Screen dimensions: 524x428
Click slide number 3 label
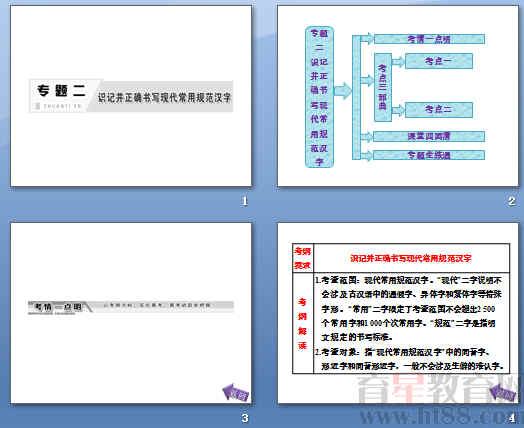[245, 418]
